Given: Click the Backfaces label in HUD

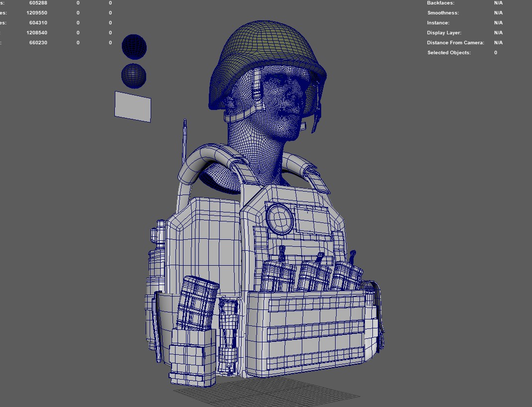Looking at the screenshot, I should [441, 3].
